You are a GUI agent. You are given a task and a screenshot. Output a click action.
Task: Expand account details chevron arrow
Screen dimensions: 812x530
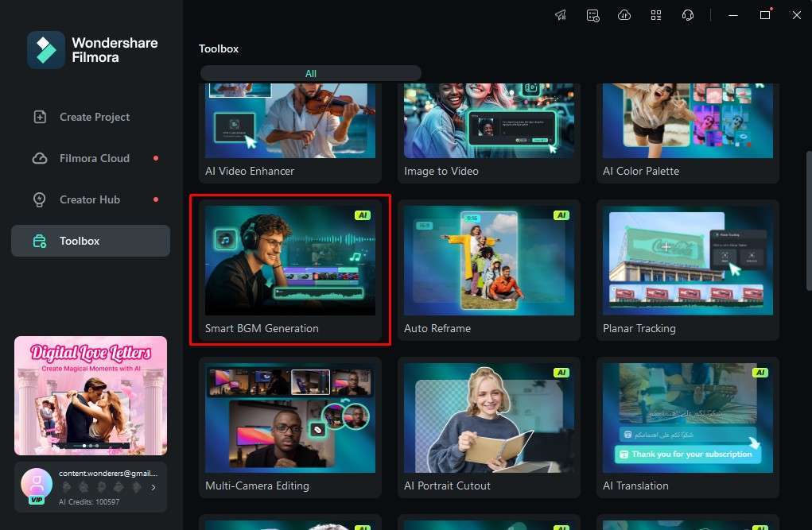[x=153, y=487]
